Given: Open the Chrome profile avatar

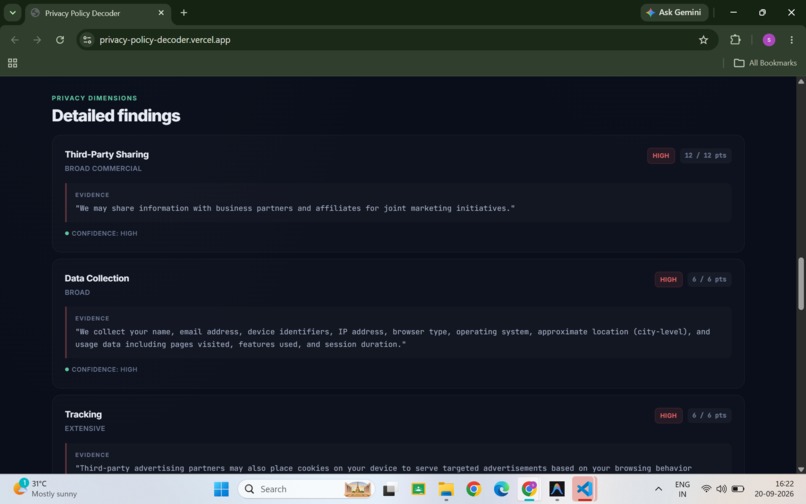Looking at the screenshot, I should (x=768, y=40).
